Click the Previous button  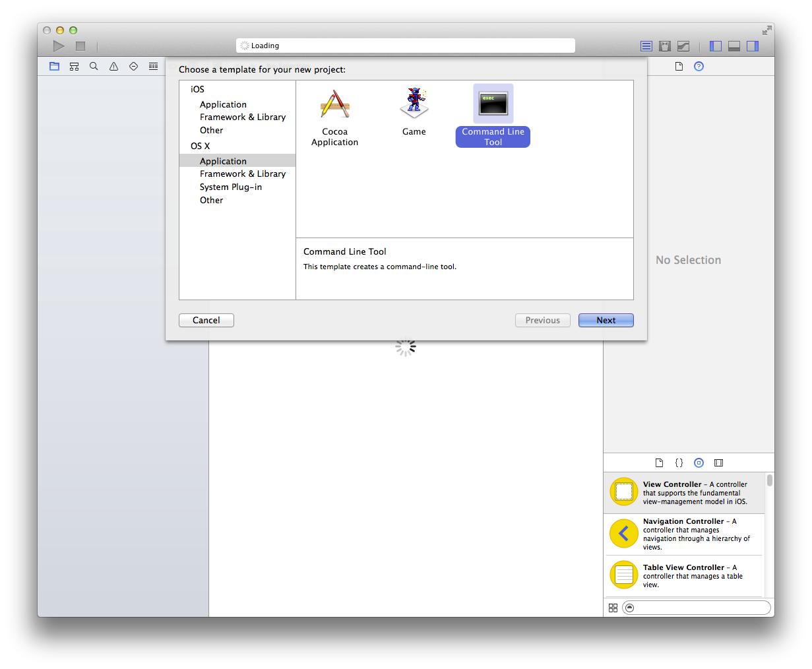pos(543,320)
